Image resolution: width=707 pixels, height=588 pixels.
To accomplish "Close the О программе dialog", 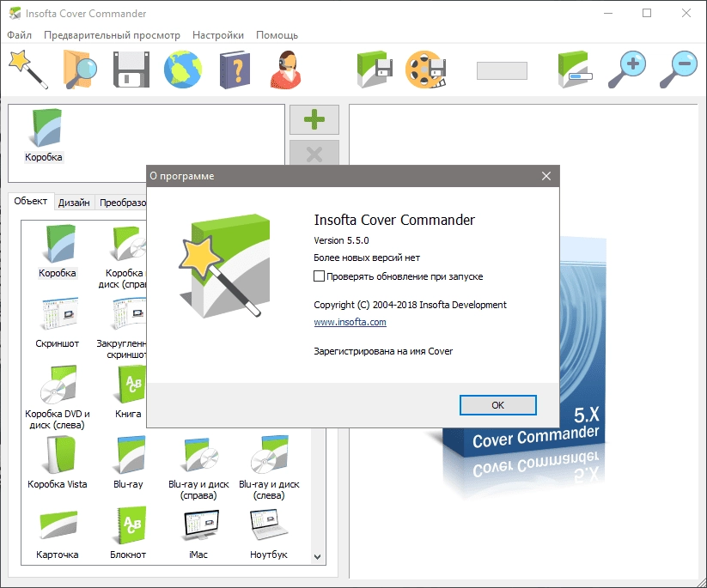I will point(546,176).
